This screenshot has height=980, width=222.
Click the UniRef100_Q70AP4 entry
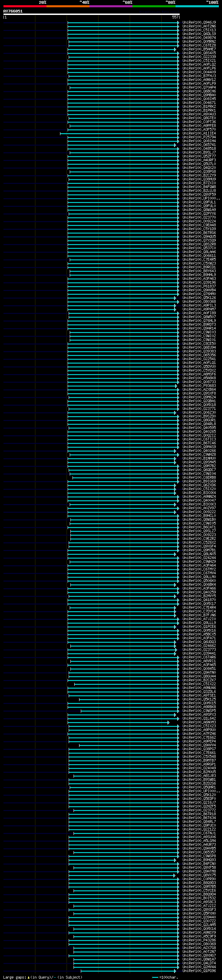199,87
